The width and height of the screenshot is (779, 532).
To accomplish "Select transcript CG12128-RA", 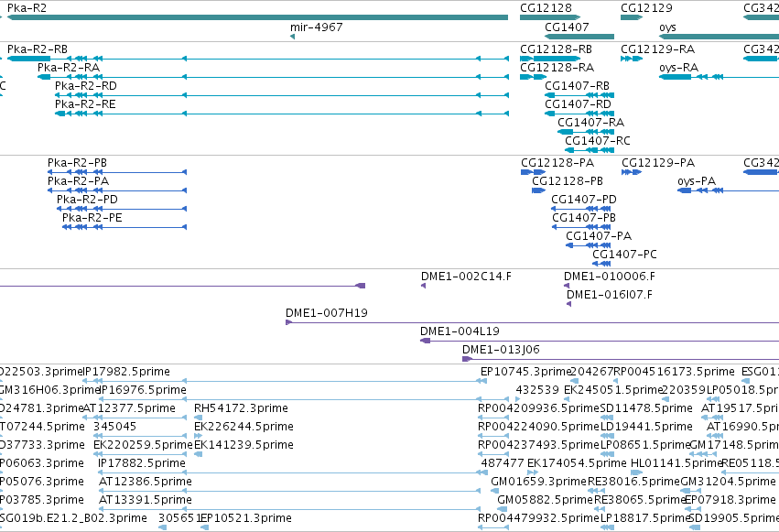I will click(557, 68).
